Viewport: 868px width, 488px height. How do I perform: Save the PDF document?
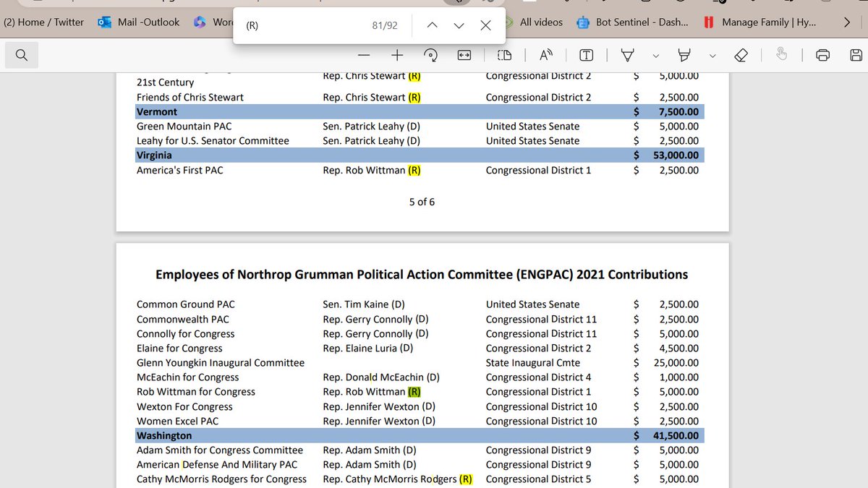[855, 55]
